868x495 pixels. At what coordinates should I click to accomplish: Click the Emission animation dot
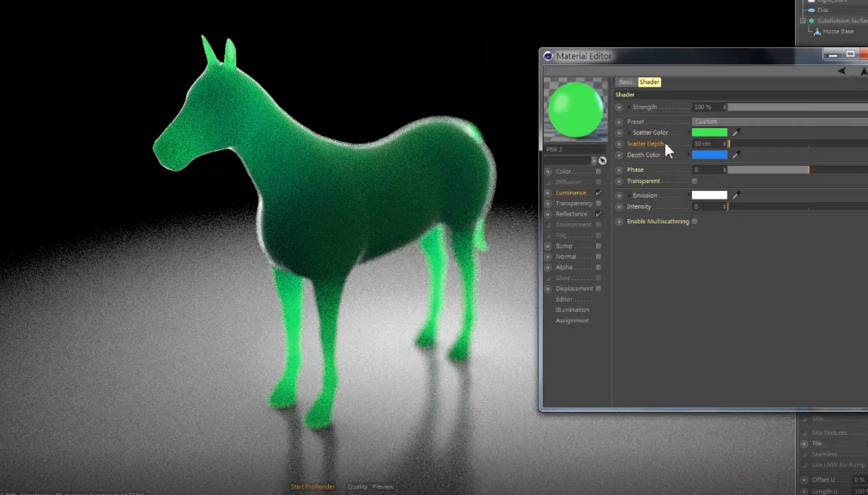tap(619, 195)
